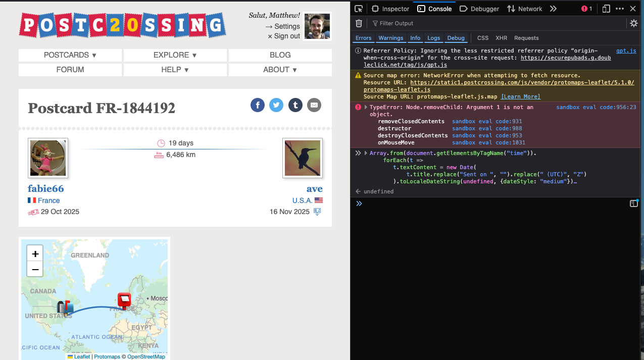Screen dimensions: 644x360
Task: Expand the TypeError object details
Action: point(366,108)
